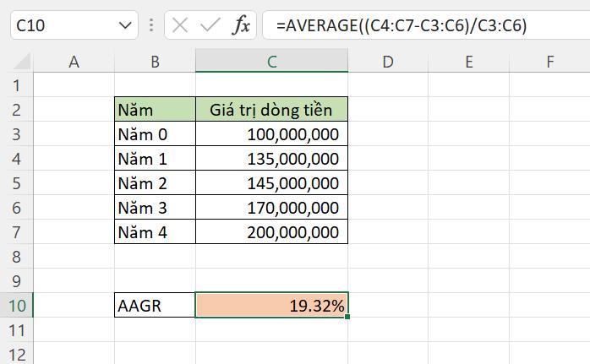
Task: Select column A header
Action: tap(74, 61)
